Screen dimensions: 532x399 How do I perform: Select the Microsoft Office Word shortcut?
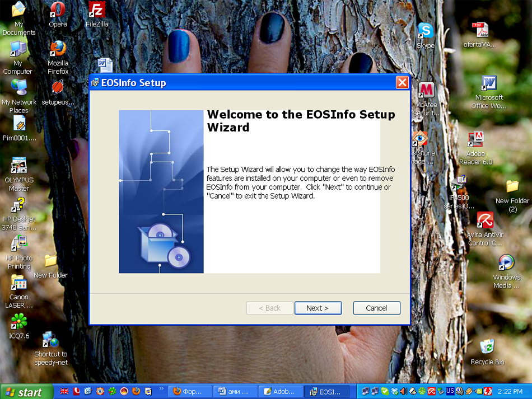click(489, 86)
